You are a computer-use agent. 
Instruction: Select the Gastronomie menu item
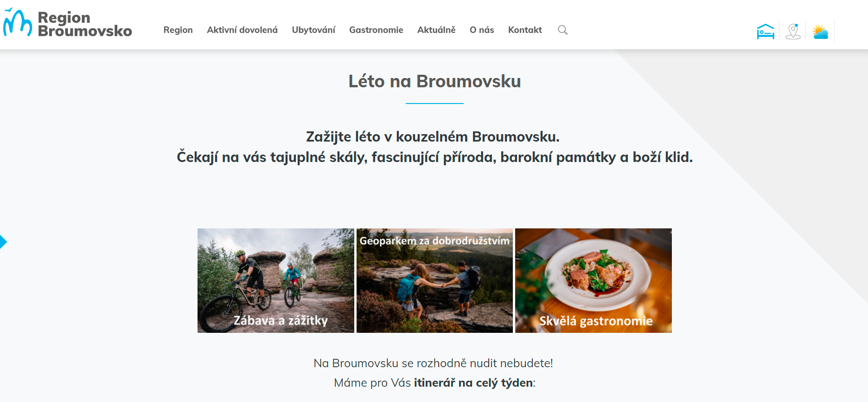click(x=376, y=30)
